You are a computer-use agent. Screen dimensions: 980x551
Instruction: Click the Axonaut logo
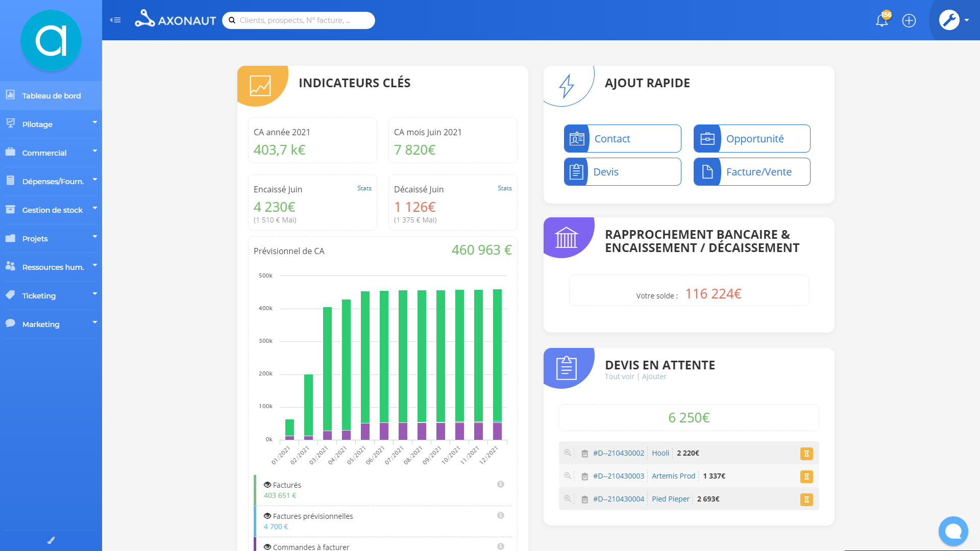tap(175, 19)
